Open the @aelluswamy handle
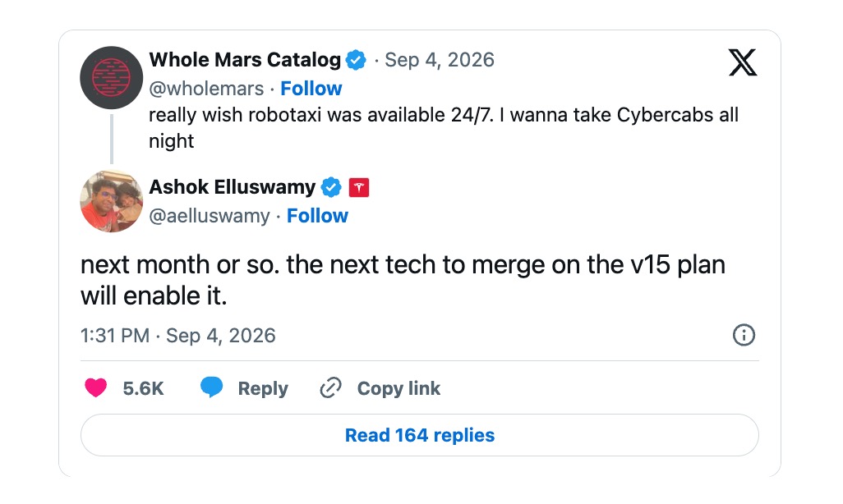 coord(210,215)
